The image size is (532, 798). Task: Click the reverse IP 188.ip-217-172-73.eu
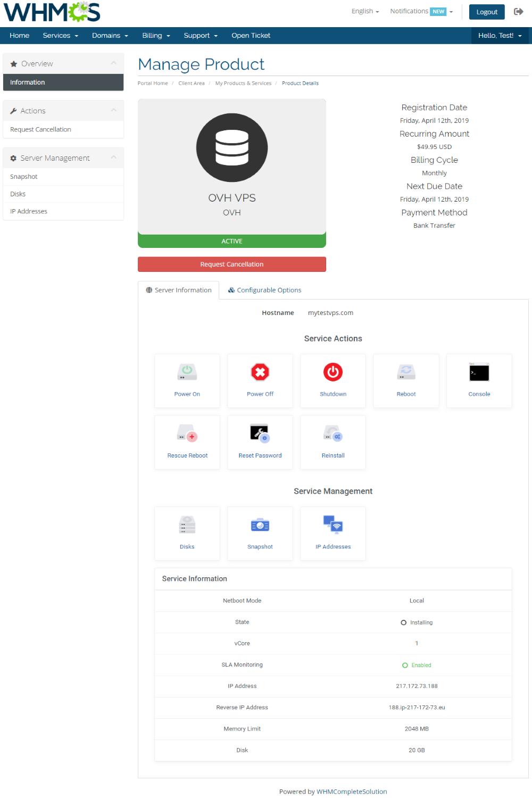[x=417, y=708]
